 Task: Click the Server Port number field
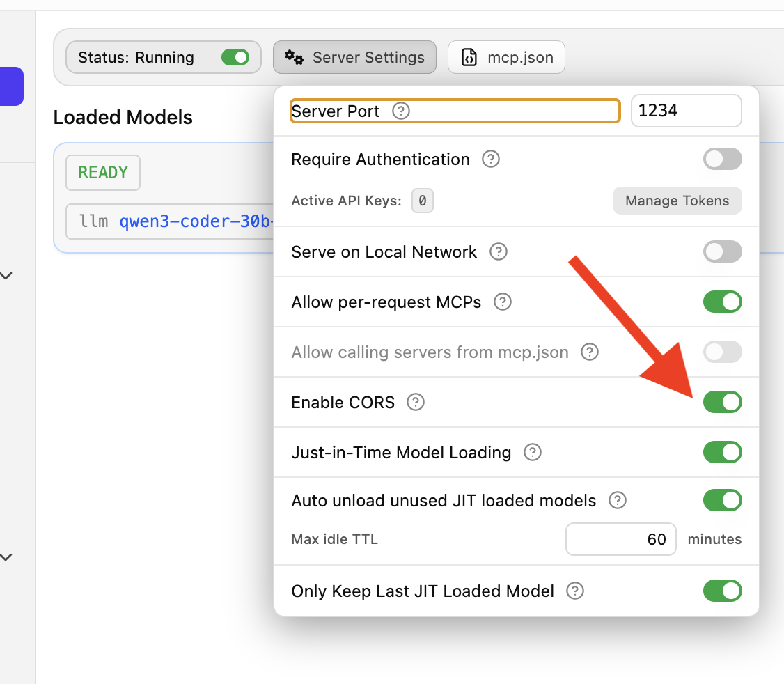686,111
